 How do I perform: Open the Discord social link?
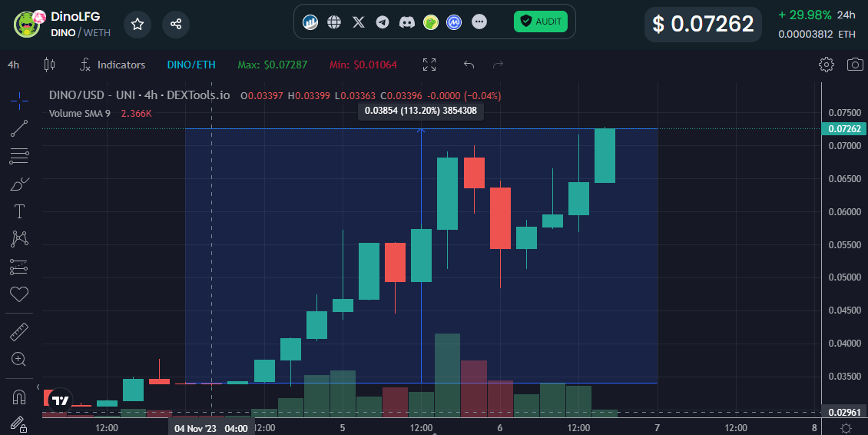(x=407, y=22)
